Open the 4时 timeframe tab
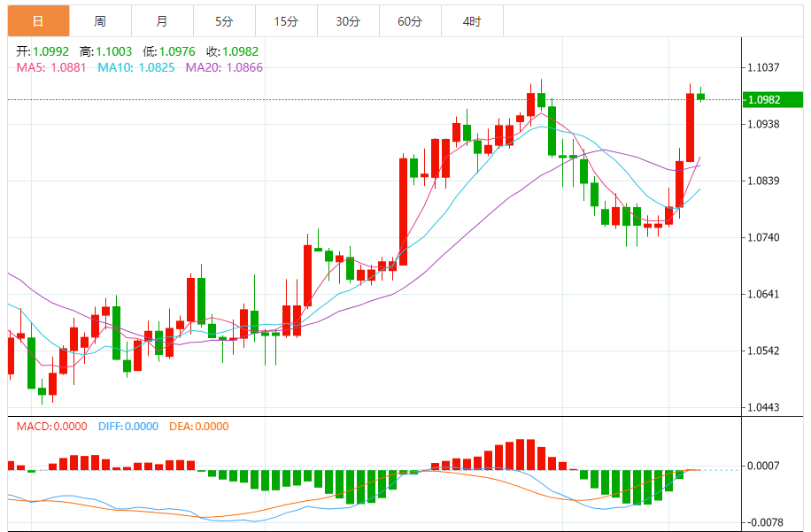The image size is (811, 532). click(473, 21)
